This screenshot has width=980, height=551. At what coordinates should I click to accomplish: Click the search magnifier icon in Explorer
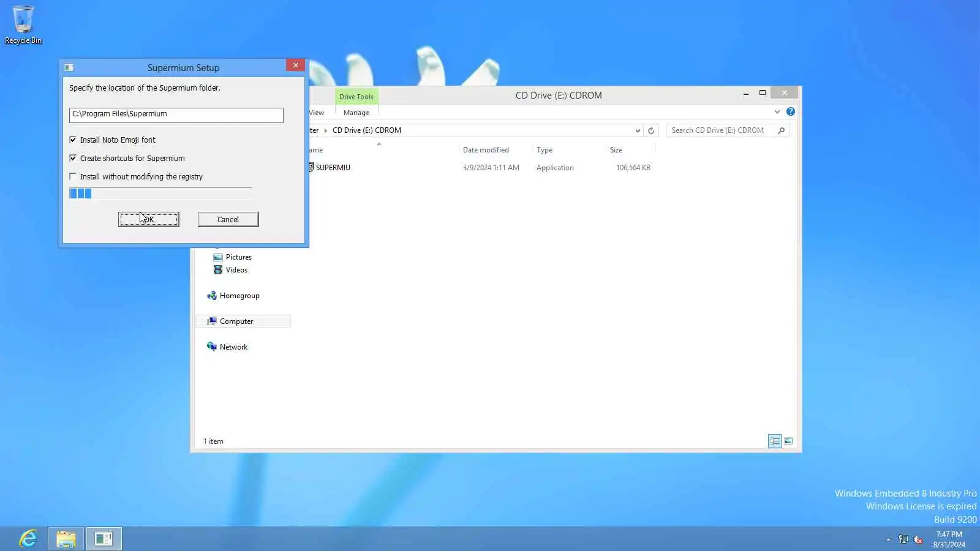pos(781,130)
